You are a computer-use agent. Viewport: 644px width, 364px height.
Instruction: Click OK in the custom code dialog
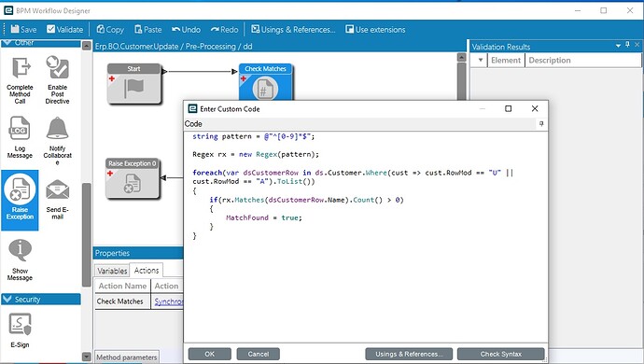tap(209, 354)
